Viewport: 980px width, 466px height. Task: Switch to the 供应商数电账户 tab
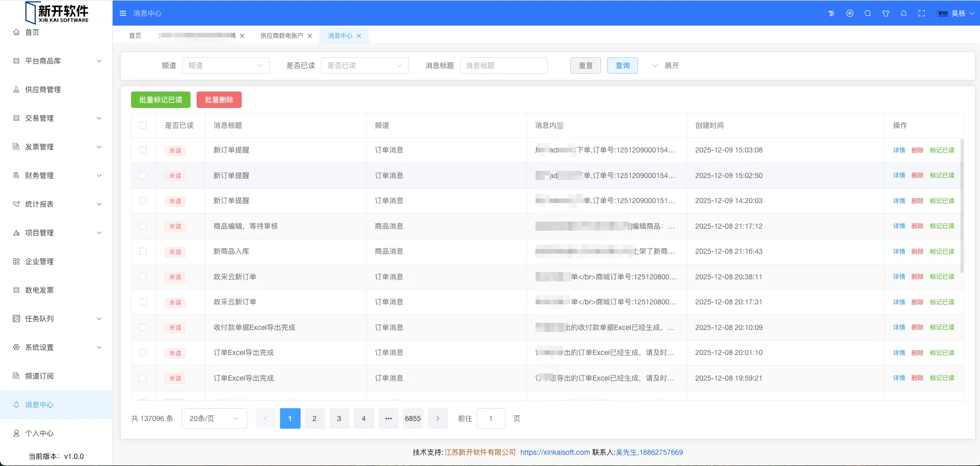tap(282, 36)
